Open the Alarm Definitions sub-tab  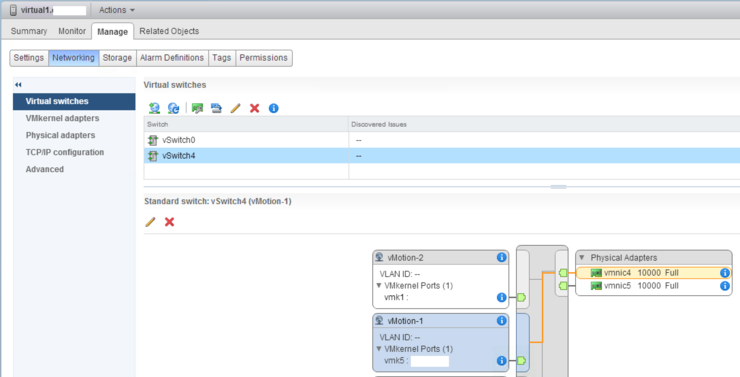(x=172, y=58)
